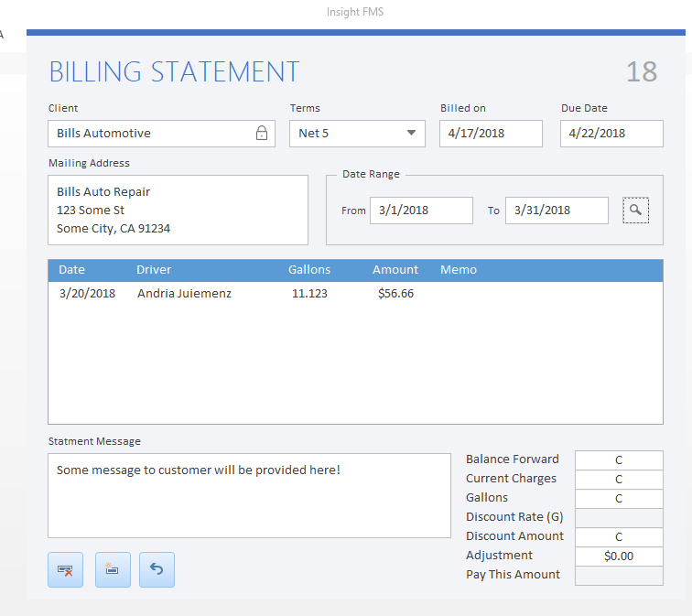The width and height of the screenshot is (692, 616).
Task: Click the BILLING STATEMENT heading
Action: (174, 71)
